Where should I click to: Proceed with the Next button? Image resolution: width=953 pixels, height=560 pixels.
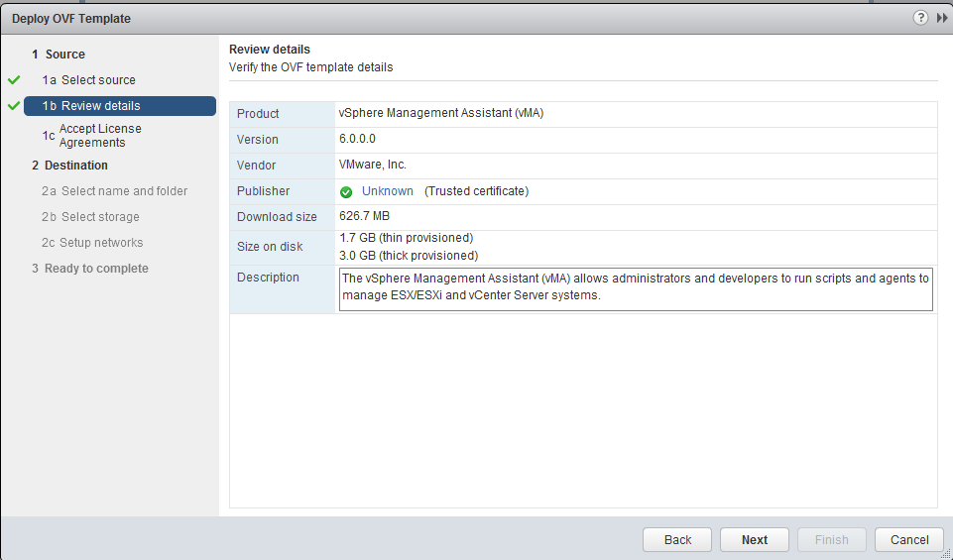(x=755, y=539)
